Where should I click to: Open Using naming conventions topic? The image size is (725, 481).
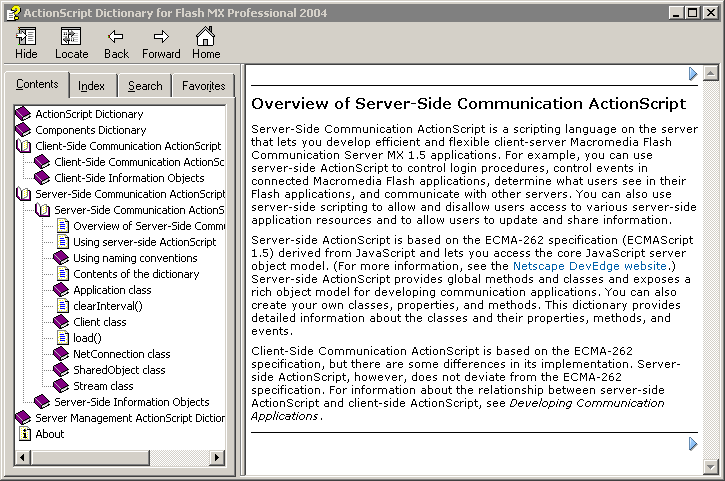coord(135,258)
